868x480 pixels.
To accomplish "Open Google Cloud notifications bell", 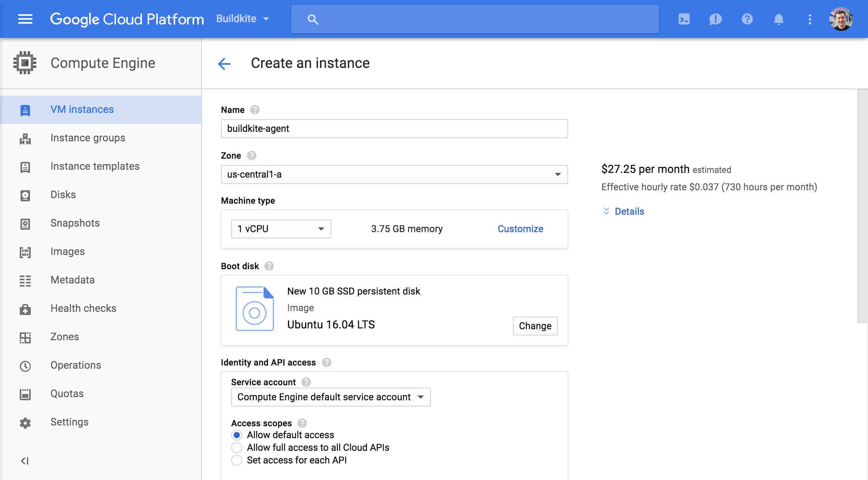I will tap(778, 19).
